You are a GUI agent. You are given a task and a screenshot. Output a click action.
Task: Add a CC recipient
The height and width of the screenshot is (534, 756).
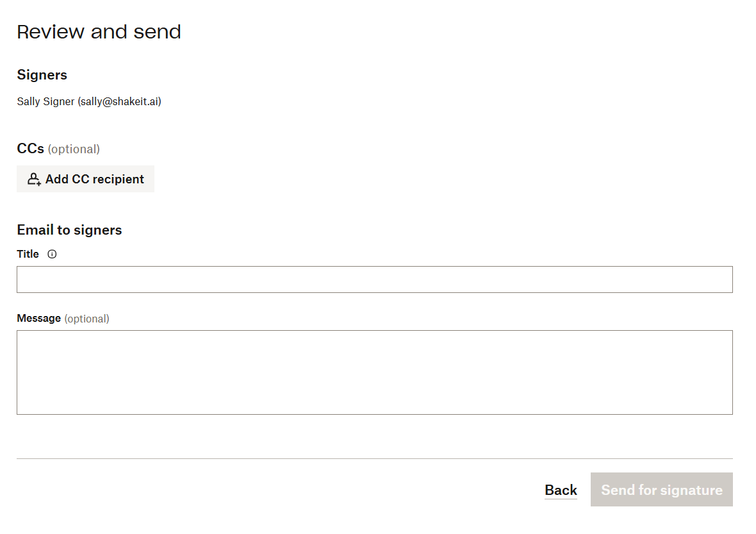tap(85, 179)
